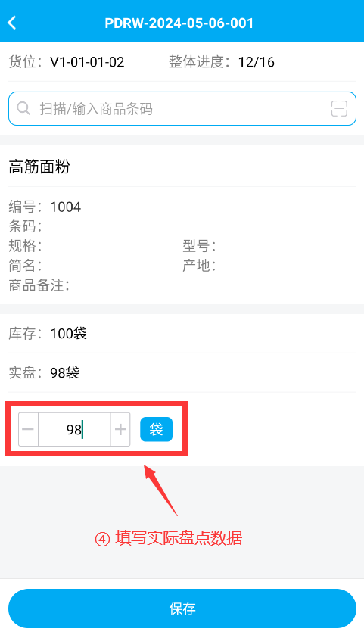
Task: Click the search magnifier icon
Action: (x=23, y=109)
